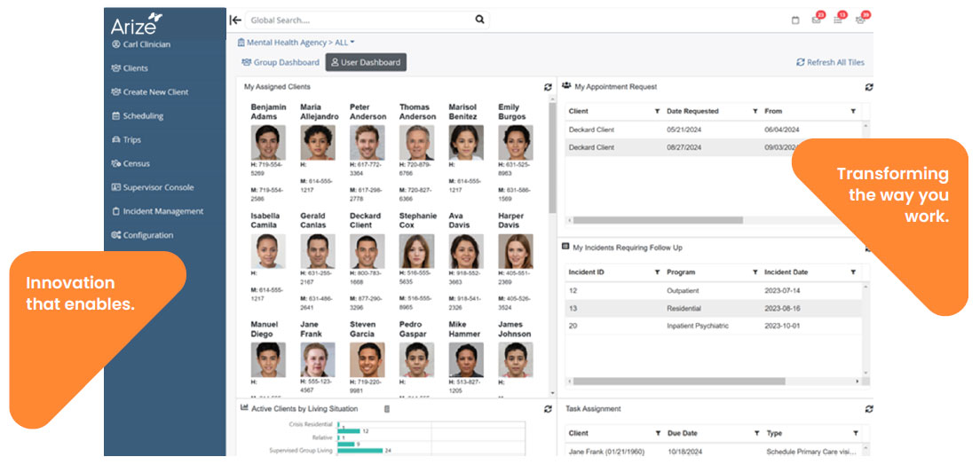
Task: Filter the Type column in tasks
Action: [x=855, y=433]
